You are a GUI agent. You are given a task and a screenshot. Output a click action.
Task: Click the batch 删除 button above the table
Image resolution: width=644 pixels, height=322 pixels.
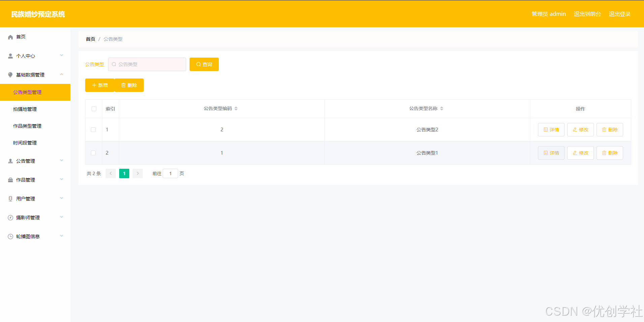click(x=129, y=85)
